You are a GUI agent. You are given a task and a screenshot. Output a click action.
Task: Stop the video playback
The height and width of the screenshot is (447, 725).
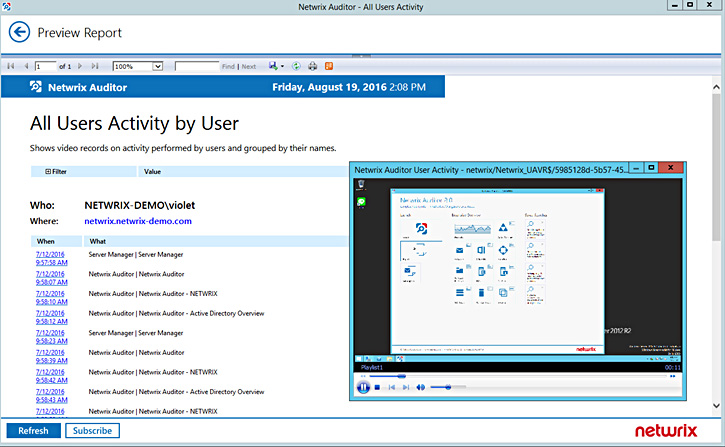coord(377,387)
